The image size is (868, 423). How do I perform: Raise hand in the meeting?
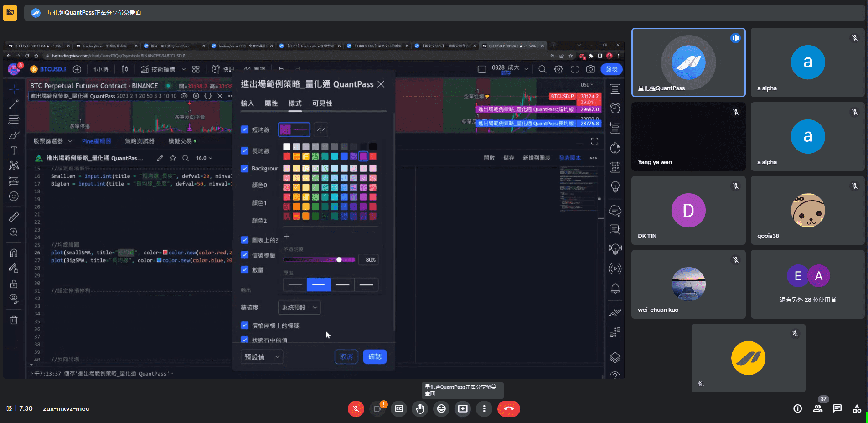(x=420, y=408)
